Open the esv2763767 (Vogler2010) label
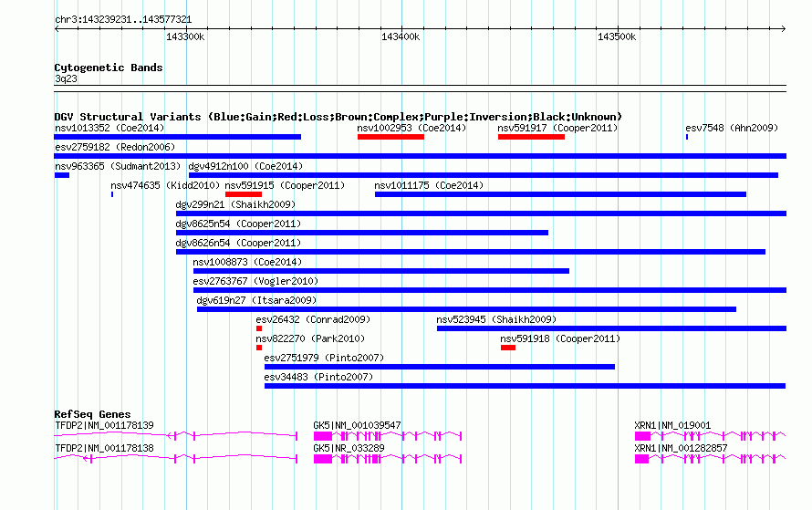 click(255, 281)
